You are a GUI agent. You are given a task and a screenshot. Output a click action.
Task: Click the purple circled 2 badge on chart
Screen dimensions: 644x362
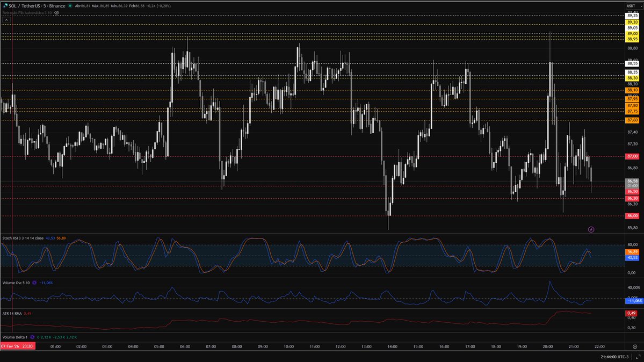click(591, 229)
